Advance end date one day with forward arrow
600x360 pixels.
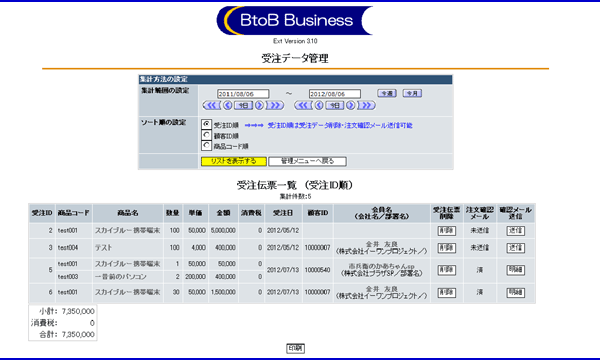[x=351, y=105]
